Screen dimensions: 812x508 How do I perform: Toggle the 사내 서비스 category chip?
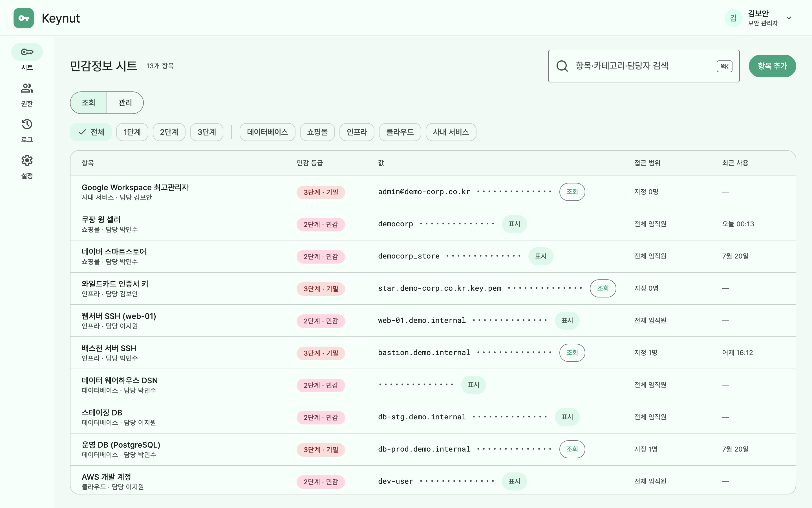451,132
